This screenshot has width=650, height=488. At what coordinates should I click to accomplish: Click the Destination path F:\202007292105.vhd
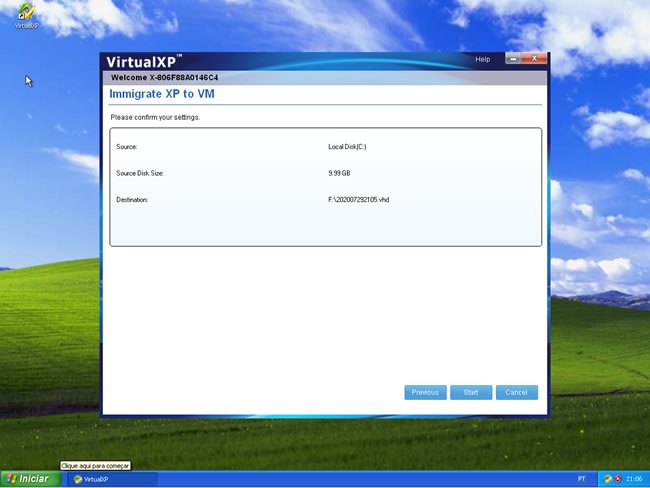point(358,200)
